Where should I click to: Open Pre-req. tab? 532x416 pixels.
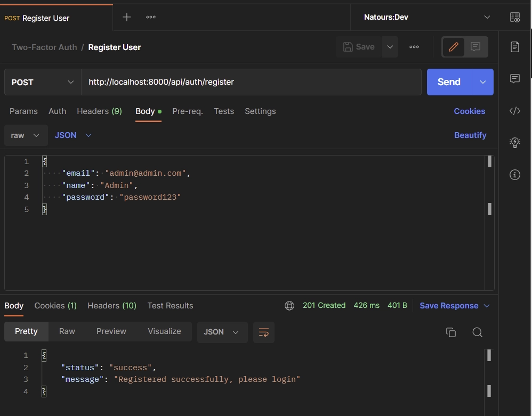[x=188, y=111]
